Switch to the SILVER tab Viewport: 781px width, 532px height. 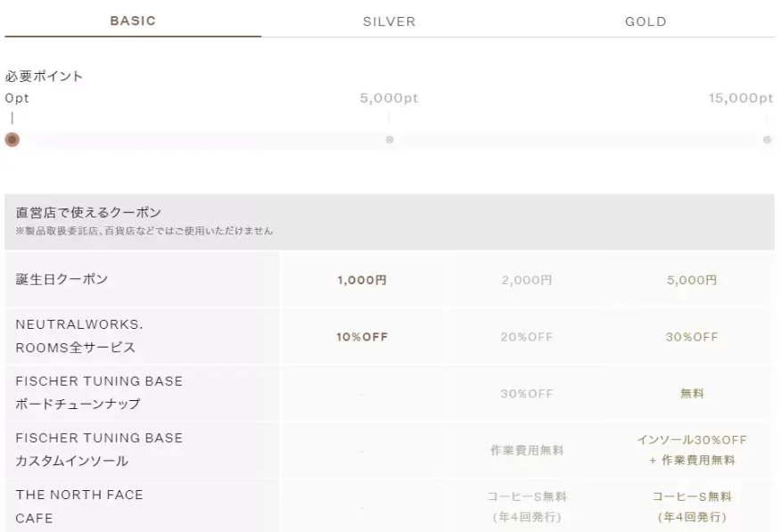(389, 21)
